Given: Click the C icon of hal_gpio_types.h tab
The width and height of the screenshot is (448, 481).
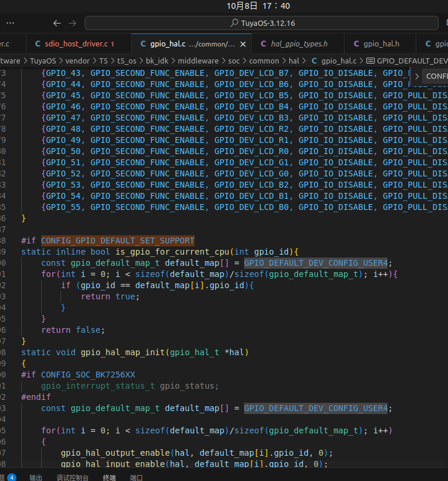Looking at the screenshot, I should coord(263,44).
